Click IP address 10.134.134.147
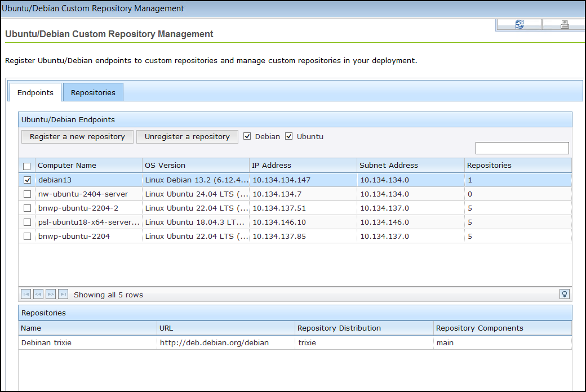Viewport: 586px width, 392px height. pyautogui.click(x=281, y=180)
